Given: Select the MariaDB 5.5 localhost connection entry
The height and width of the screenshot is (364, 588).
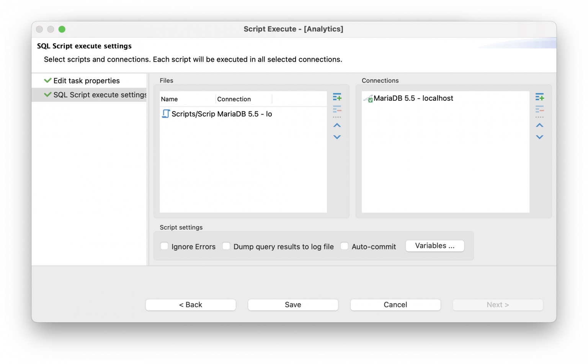Looking at the screenshot, I should (x=414, y=98).
